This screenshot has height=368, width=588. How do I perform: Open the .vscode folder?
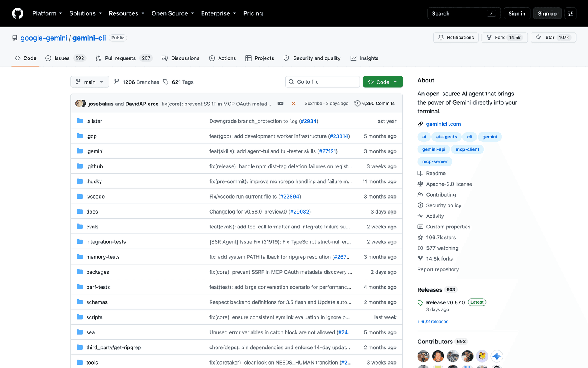95,197
